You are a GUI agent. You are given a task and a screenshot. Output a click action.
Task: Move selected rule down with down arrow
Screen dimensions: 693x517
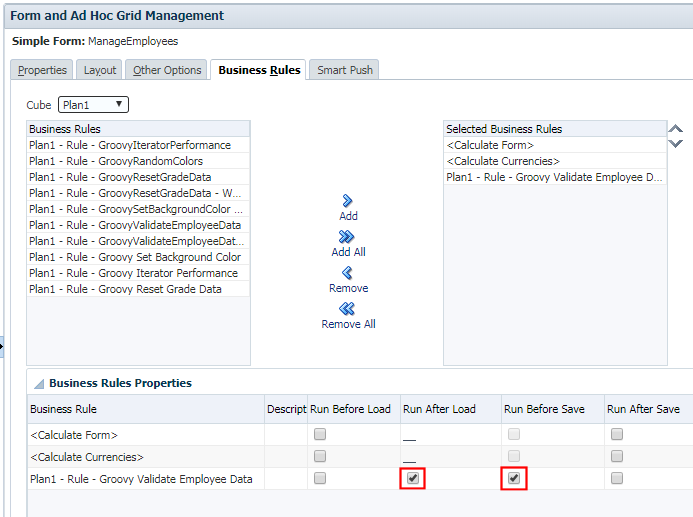click(676, 144)
